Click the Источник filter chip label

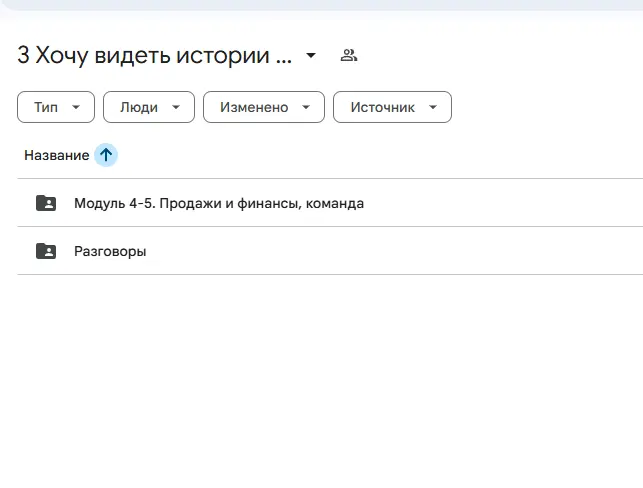pos(382,107)
